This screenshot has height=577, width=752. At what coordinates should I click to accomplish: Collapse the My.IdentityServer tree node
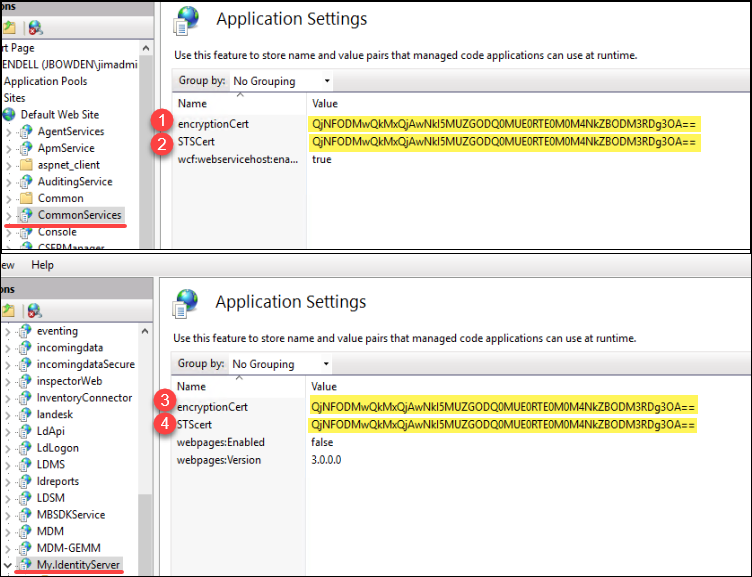click(x=9, y=565)
